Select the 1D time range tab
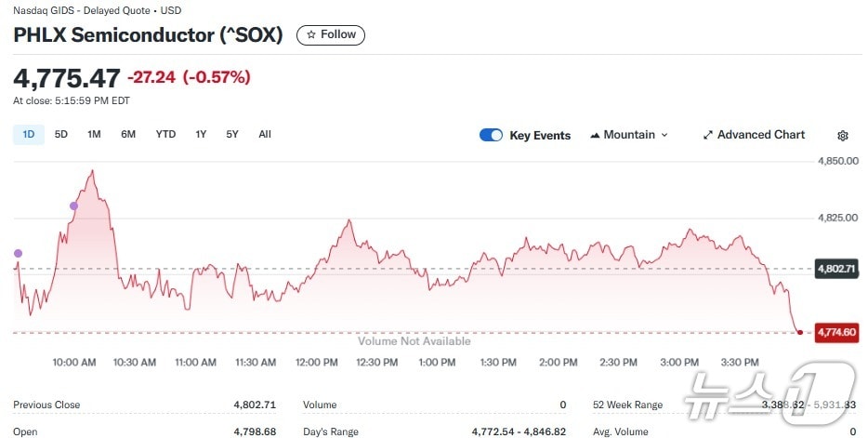Image resolution: width=868 pixels, height=438 pixels. (x=28, y=134)
